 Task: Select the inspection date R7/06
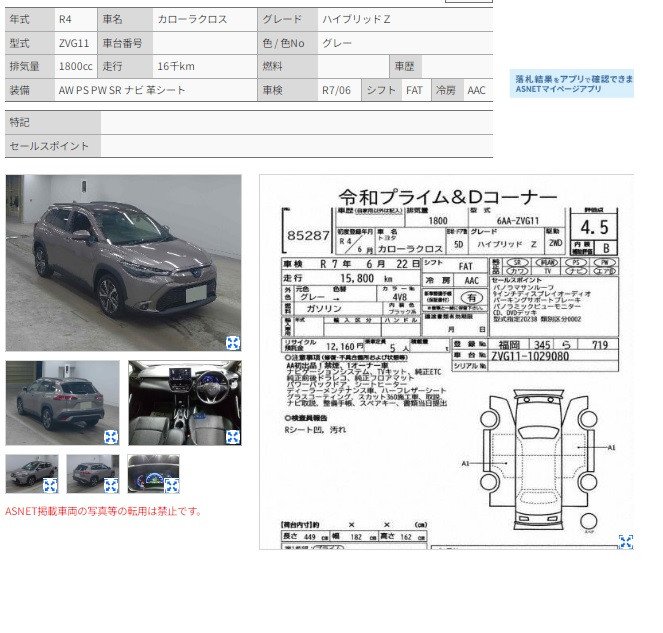[339, 90]
